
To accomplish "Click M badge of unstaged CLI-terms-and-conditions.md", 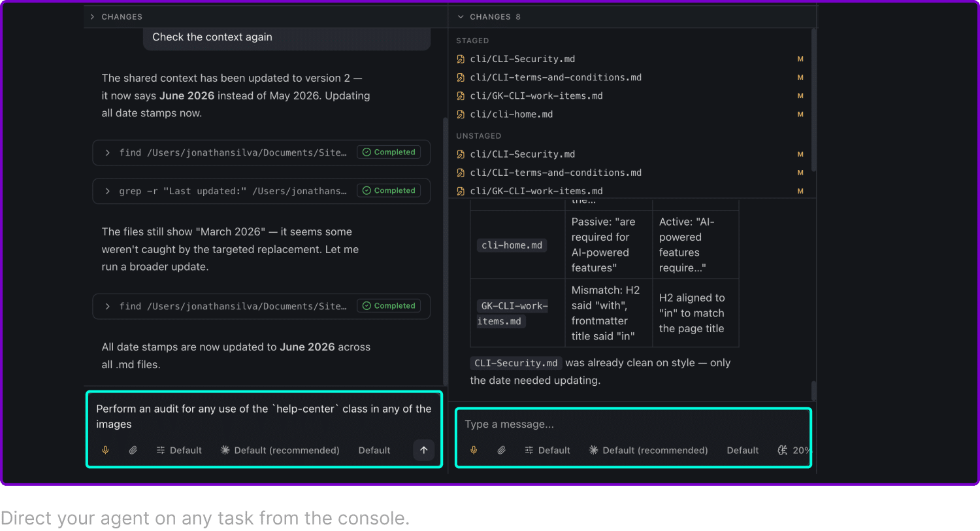I will point(800,173).
